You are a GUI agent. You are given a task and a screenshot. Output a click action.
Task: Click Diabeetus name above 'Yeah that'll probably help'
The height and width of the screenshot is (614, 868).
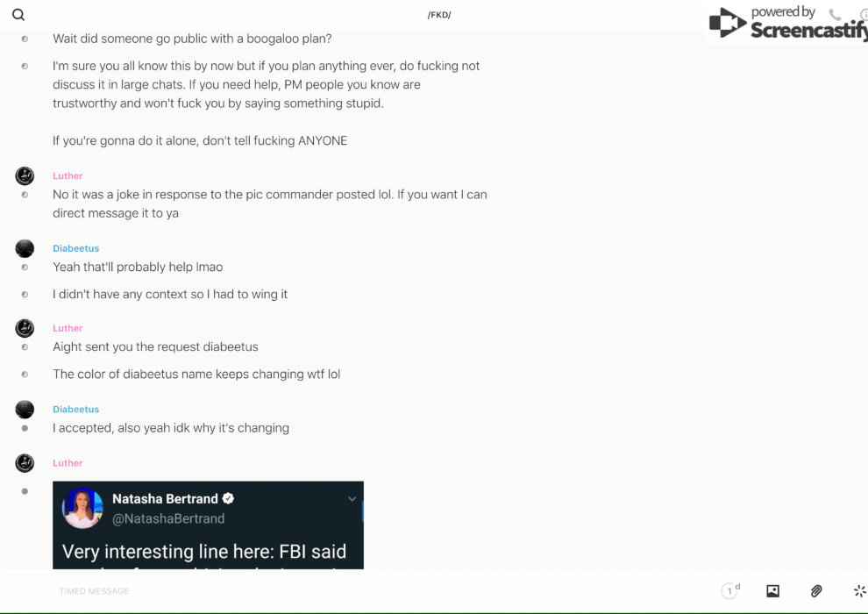click(x=75, y=248)
